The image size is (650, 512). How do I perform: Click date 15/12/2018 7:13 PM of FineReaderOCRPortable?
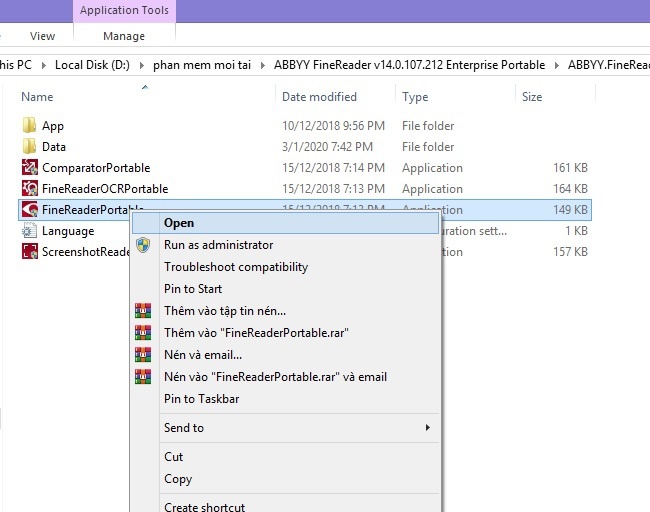(x=333, y=189)
